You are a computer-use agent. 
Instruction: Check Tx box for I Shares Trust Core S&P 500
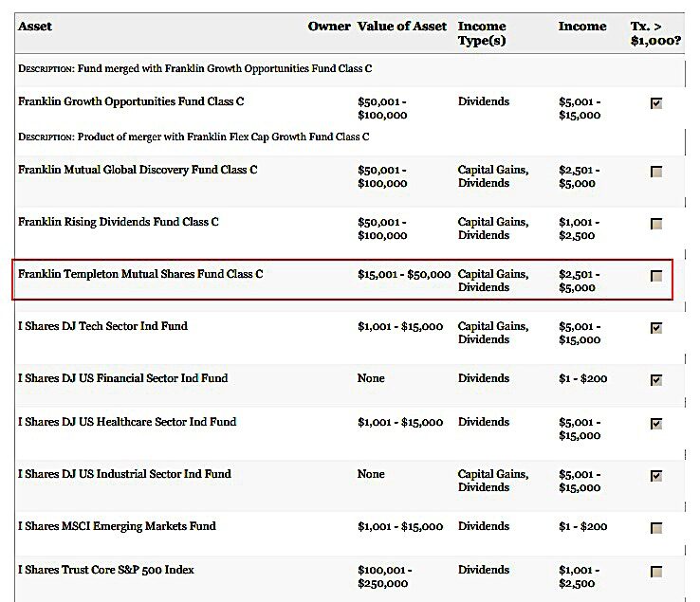click(x=655, y=572)
